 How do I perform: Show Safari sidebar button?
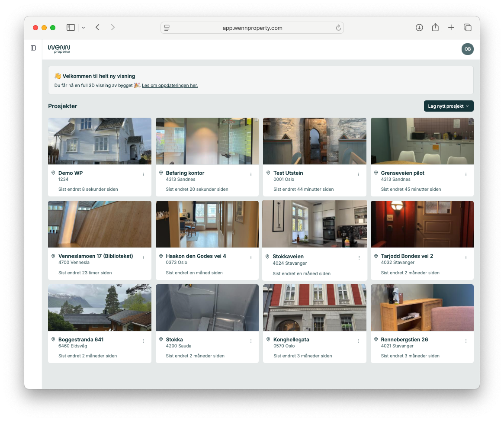71,28
